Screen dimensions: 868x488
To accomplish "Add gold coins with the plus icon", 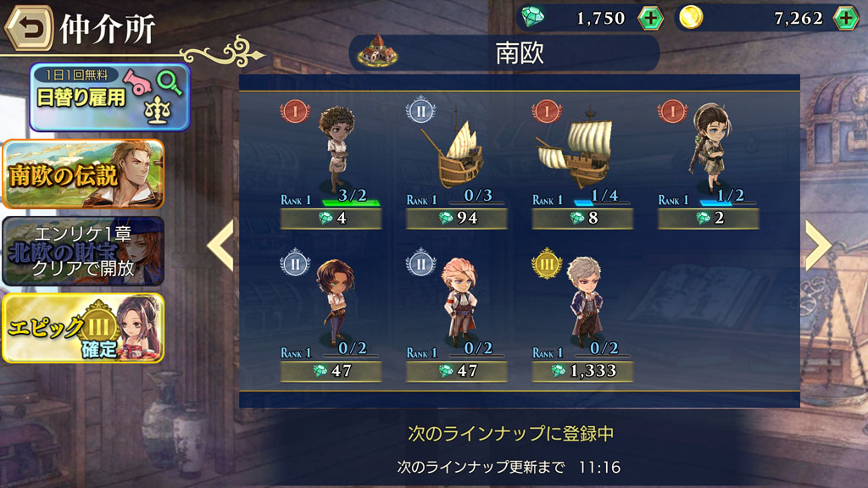I will (x=846, y=19).
